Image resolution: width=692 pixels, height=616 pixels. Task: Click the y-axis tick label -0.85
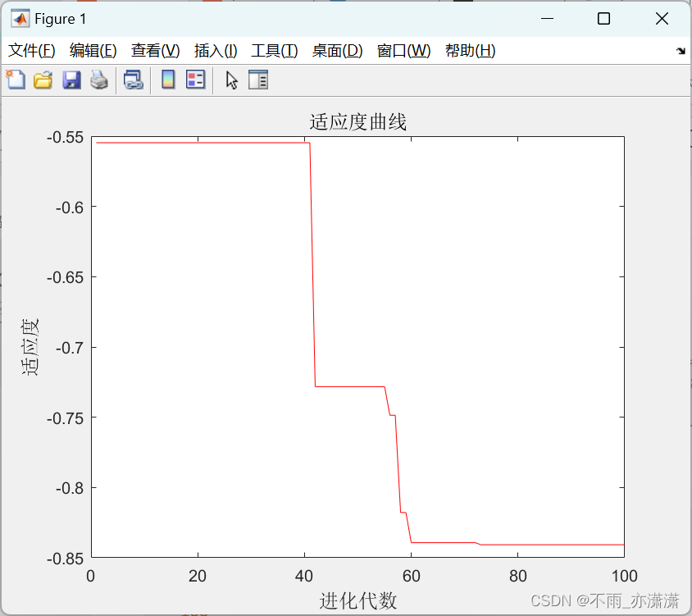coord(65,559)
